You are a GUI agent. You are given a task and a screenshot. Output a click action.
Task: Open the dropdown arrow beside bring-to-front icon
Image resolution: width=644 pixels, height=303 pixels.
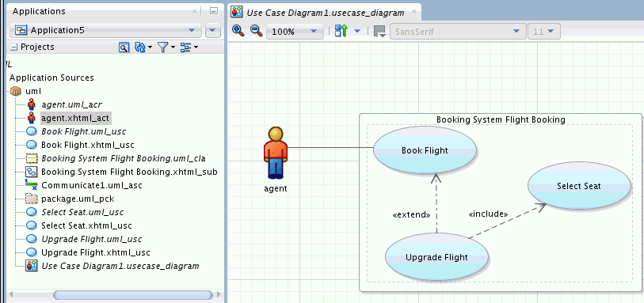[x=357, y=31]
